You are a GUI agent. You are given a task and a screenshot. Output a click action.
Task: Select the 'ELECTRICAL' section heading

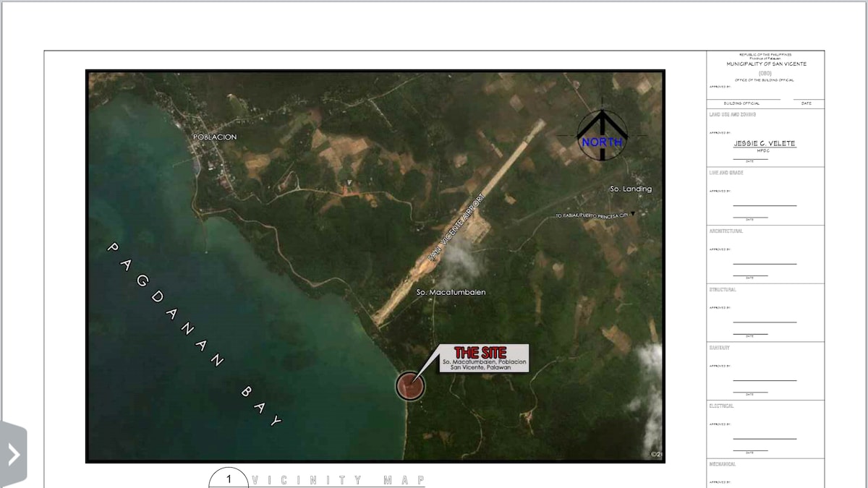722,406
